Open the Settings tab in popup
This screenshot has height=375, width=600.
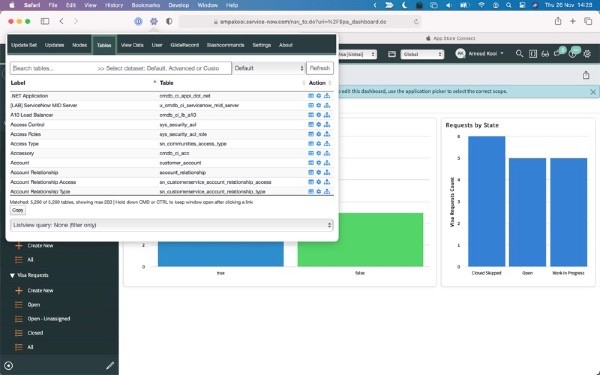pyautogui.click(x=262, y=45)
